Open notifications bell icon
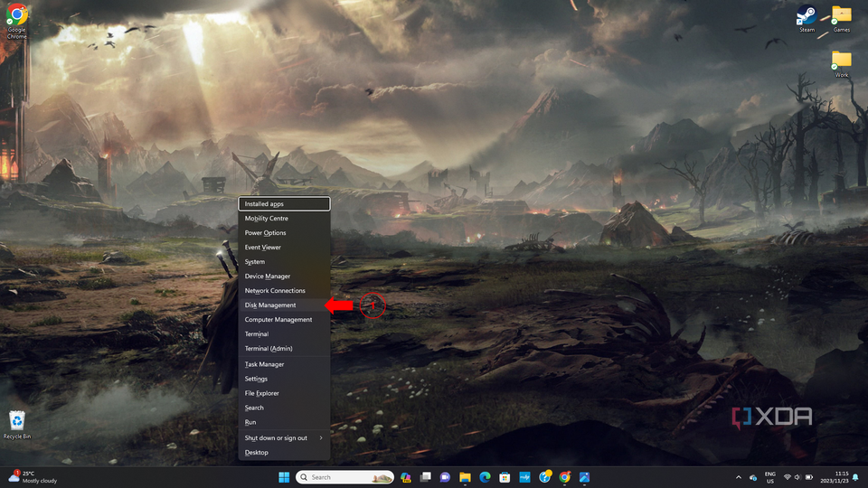The width and height of the screenshot is (868, 488). pyautogui.click(x=856, y=477)
